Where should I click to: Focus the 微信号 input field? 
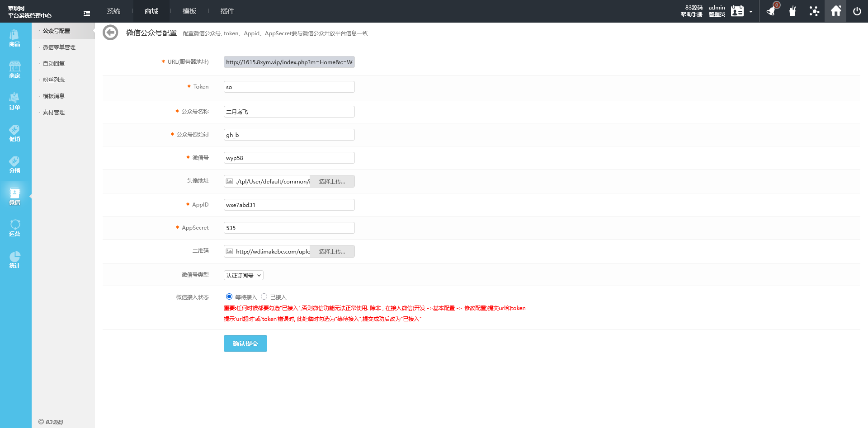tap(289, 158)
